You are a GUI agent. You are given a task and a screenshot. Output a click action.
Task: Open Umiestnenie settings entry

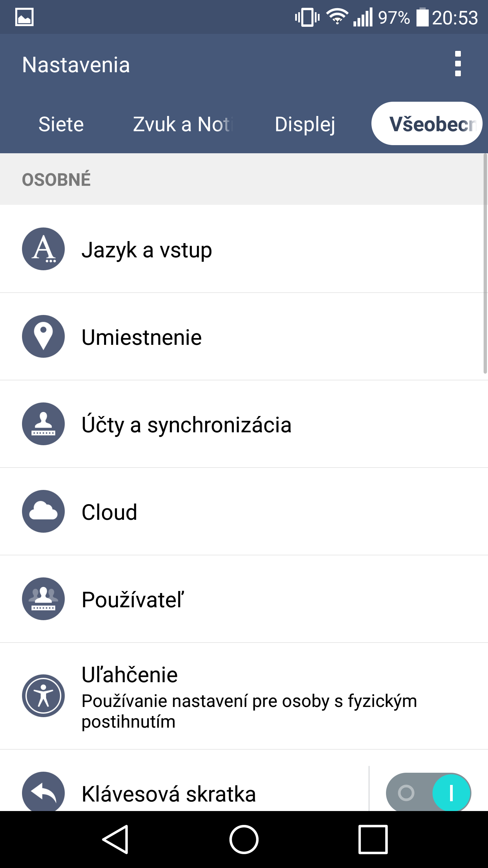[x=142, y=338]
